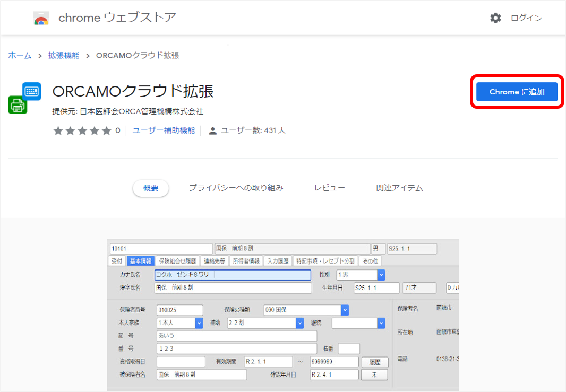566x392 pixels.
Task: Click the Chrome に追加 button
Action: pyautogui.click(x=517, y=92)
